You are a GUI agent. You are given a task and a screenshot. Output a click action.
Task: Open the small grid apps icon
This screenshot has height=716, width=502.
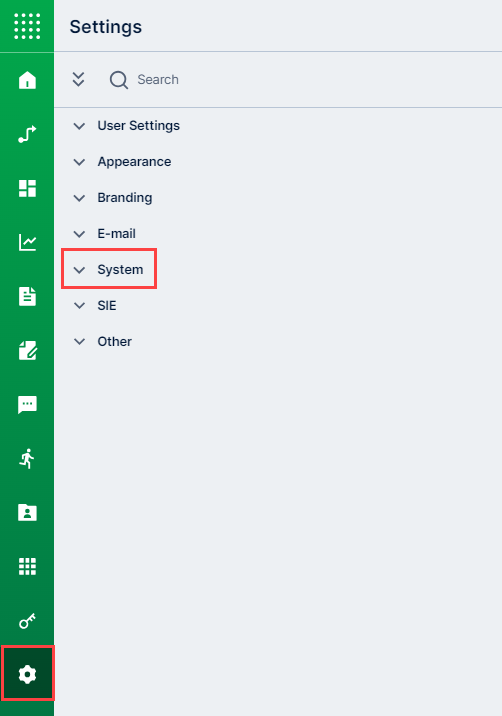click(x=27, y=566)
